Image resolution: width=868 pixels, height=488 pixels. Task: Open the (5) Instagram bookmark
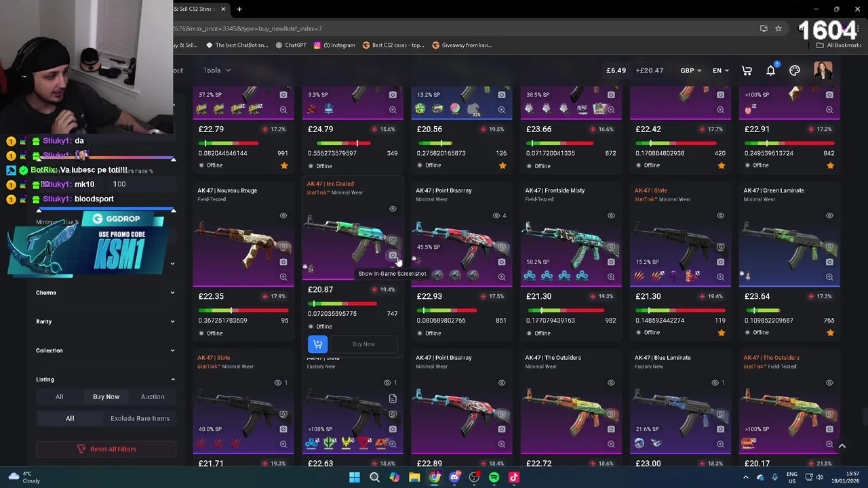[334, 45]
